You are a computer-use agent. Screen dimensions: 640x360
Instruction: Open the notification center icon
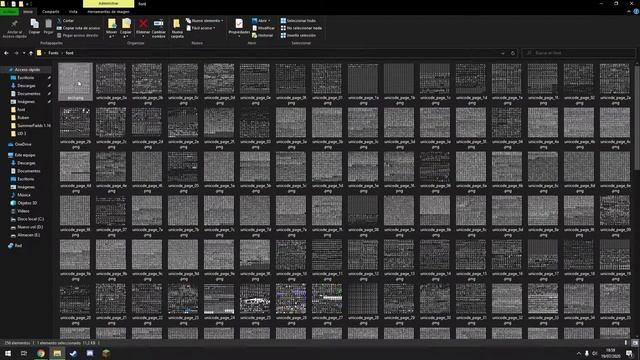629,353
